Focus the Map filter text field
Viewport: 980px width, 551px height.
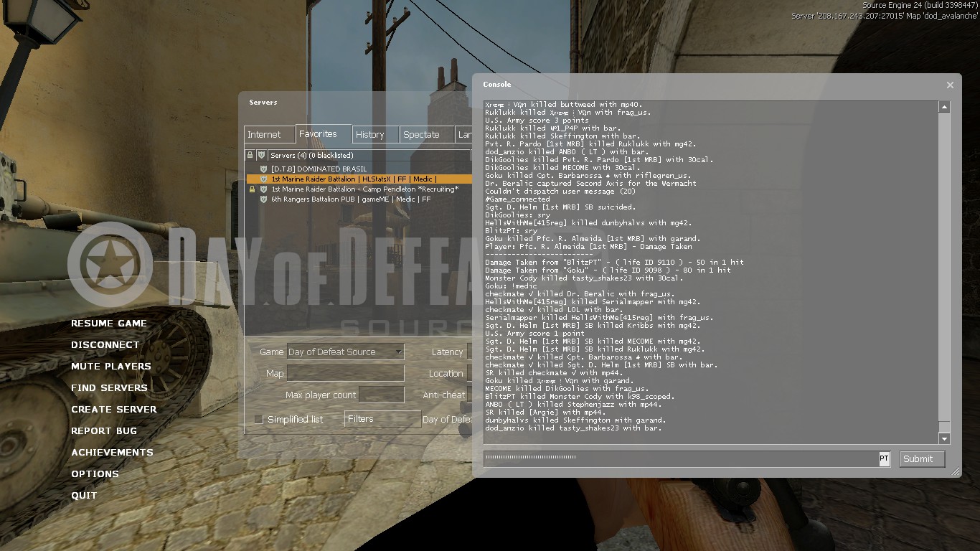click(x=345, y=373)
